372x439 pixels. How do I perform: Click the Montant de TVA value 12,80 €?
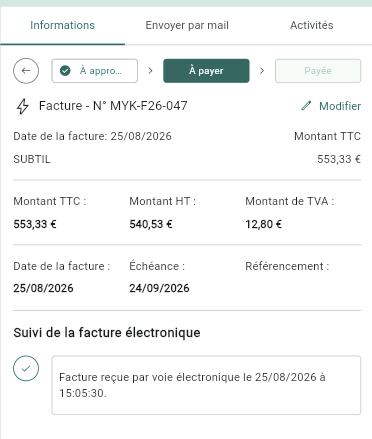(x=264, y=224)
